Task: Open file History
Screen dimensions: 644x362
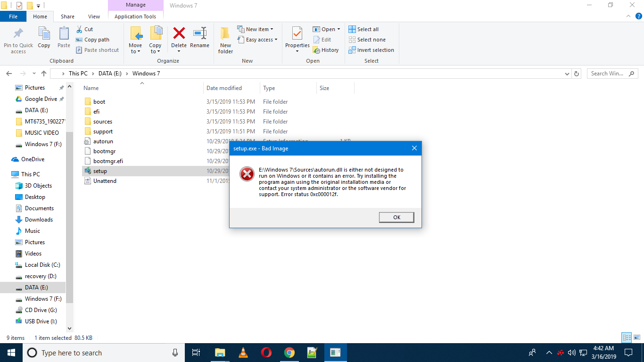Action: [x=326, y=50]
